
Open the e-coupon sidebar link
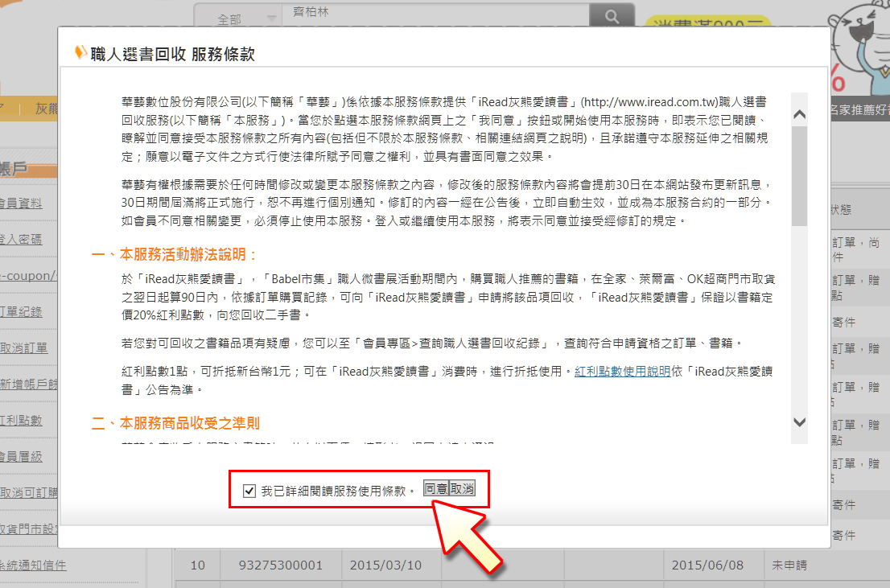tap(28, 276)
